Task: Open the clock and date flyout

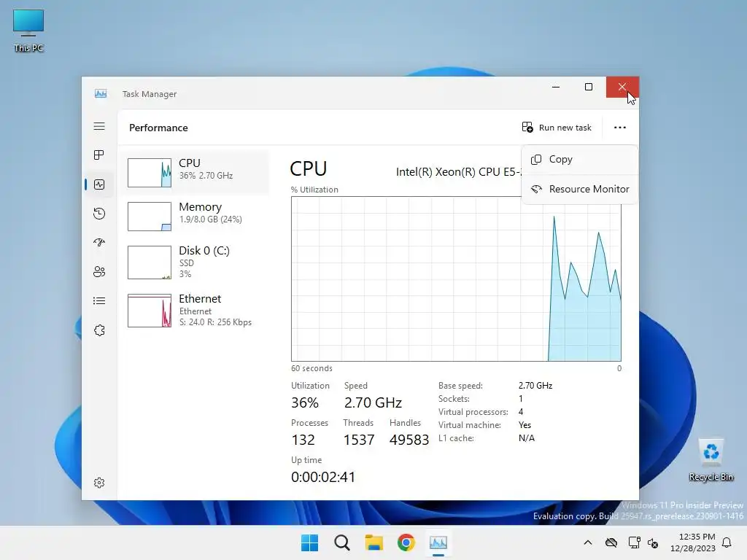Action: tap(693, 542)
